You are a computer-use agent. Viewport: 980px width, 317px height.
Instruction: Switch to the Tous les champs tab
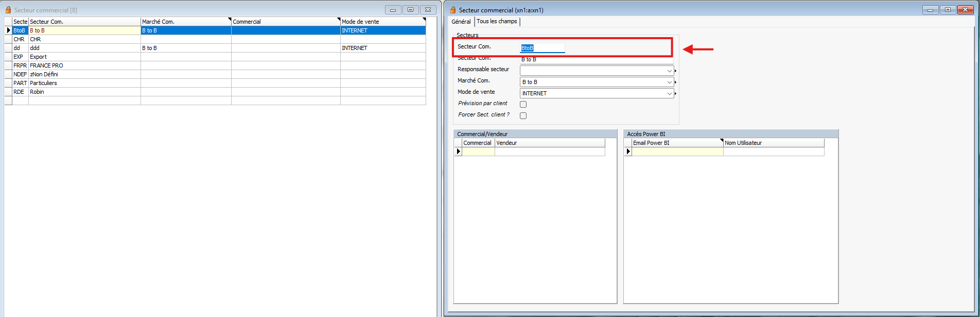(497, 21)
